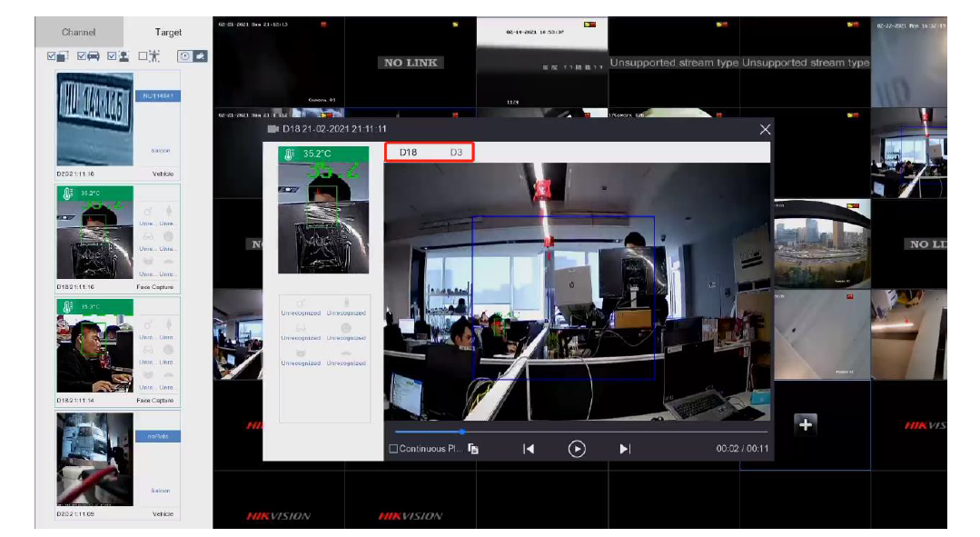Select the D18 channel tab

point(408,152)
